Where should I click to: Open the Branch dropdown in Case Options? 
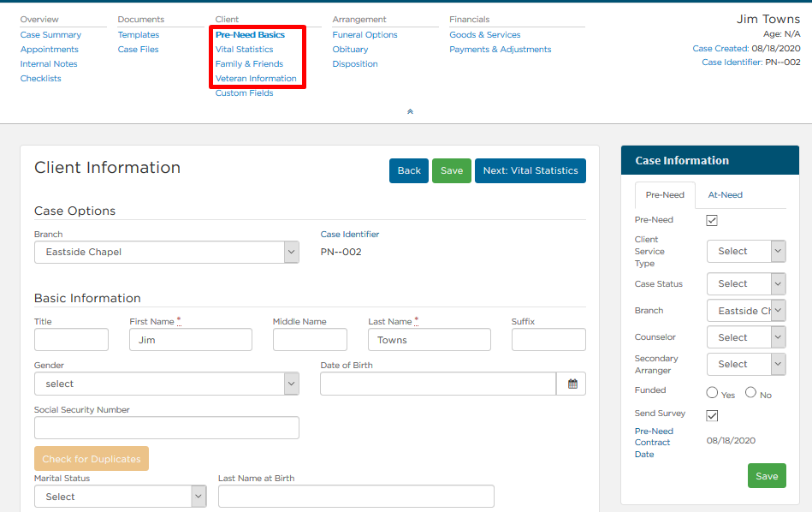(167, 252)
